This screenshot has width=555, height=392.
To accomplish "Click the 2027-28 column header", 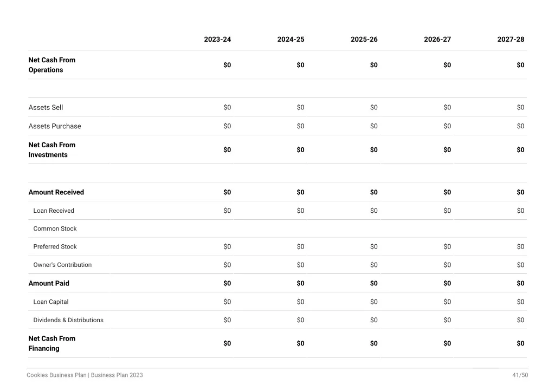I will click(511, 39).
